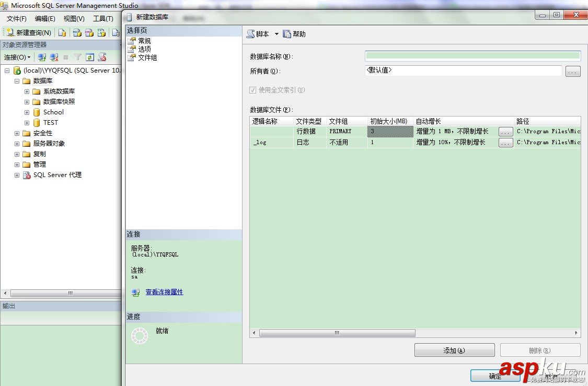Click the script-with-red-X icon in Object Explorer

[102, 57]
